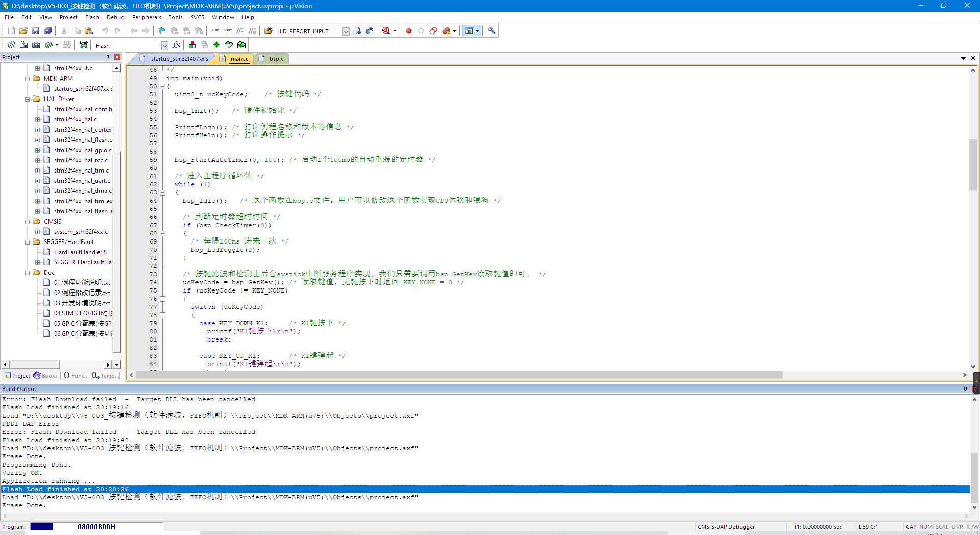Click the Undo toolbar icon
Viewport: 980px width, 535px height.
tap(105, 31)
